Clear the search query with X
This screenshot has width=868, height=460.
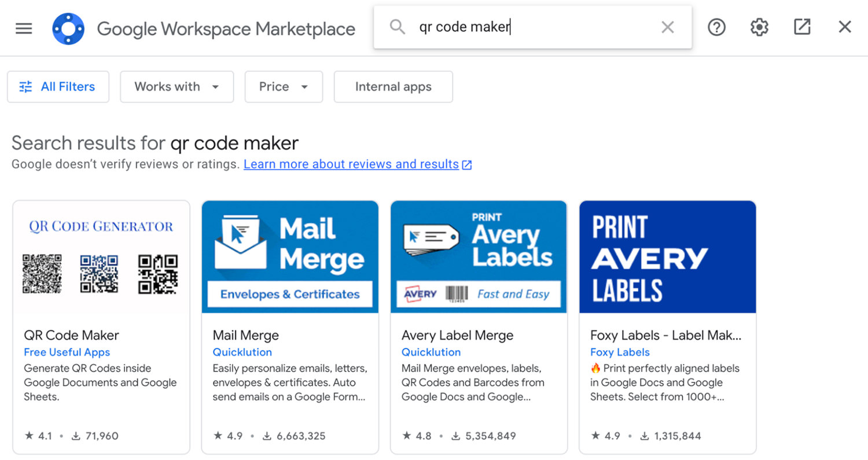pos(668,27)
